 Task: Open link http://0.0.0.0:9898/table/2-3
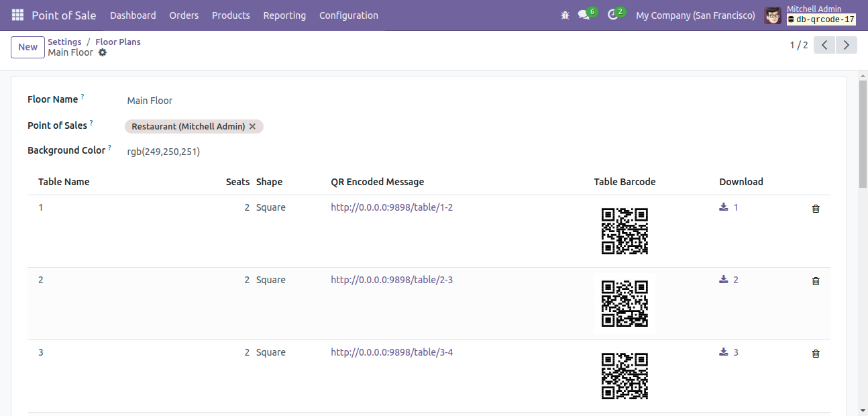[392, 280]
